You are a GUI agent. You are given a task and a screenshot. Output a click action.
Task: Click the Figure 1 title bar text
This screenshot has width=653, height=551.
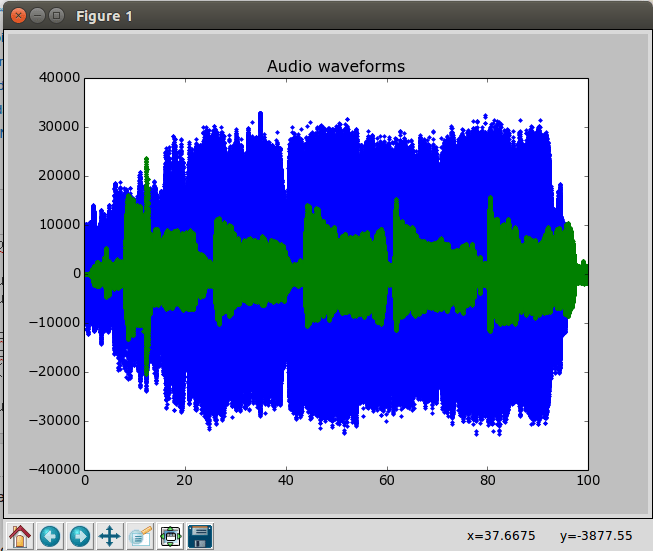point(104,16)
